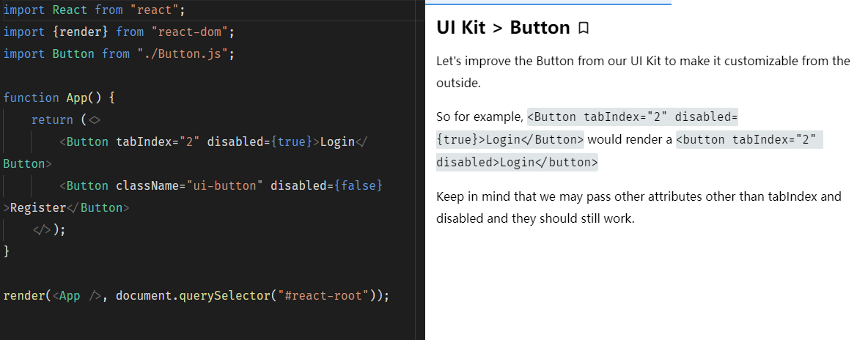
Task: Click the closing fragment tag </> in the editor
Action: 42,229
